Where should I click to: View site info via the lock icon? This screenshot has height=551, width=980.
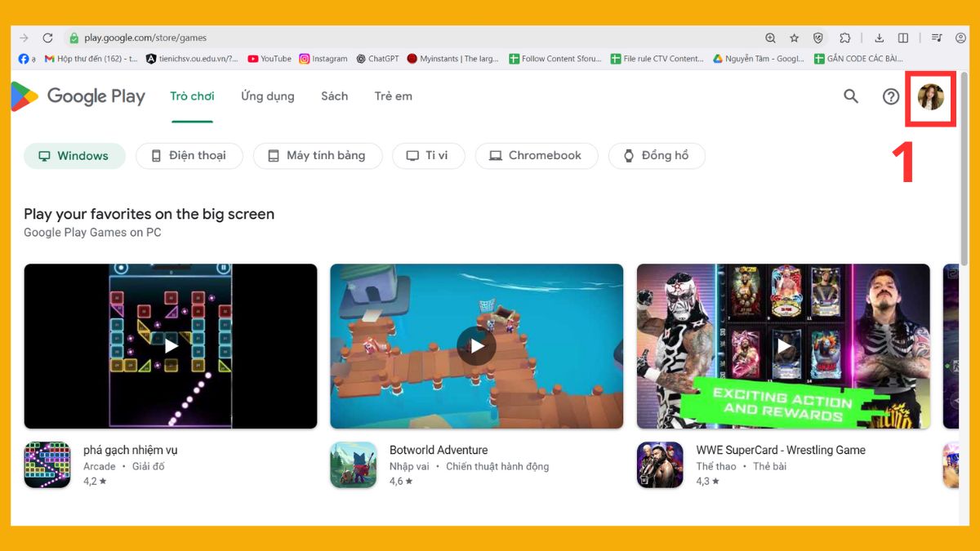pyautogui.click(x=73, y=38)
